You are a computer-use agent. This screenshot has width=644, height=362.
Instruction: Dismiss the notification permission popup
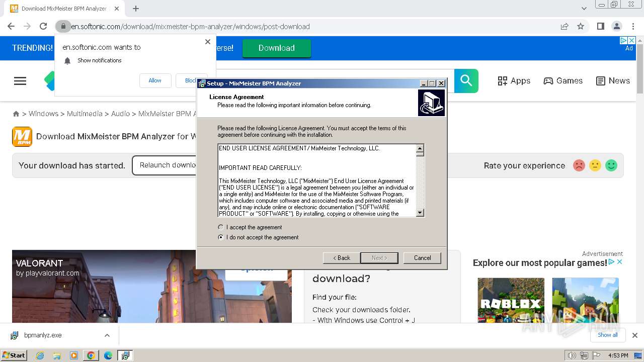coord(208,42)
